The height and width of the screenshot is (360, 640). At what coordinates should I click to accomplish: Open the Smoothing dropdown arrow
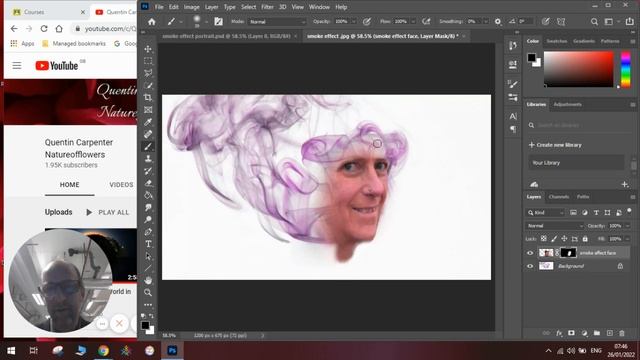coord(486,22)
